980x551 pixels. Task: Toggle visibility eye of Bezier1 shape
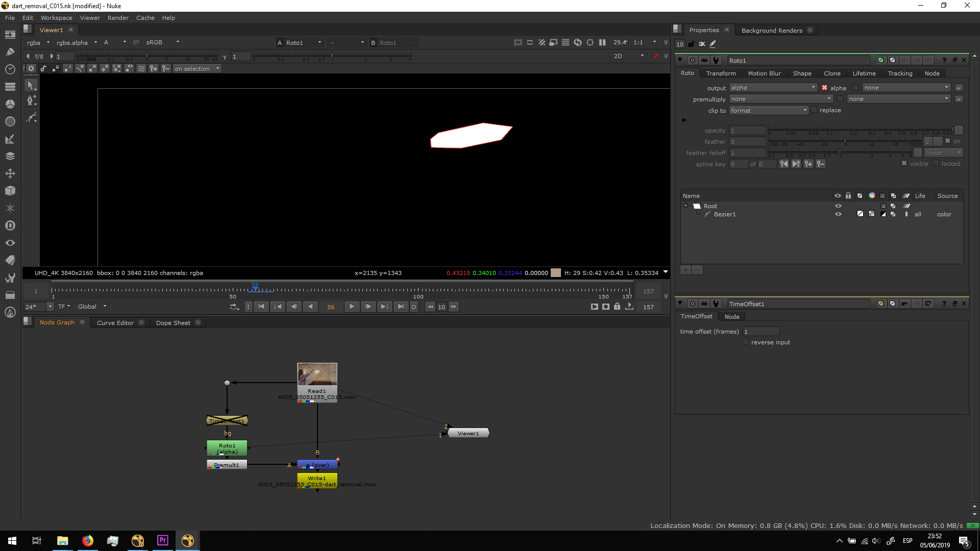pos(838,214)
